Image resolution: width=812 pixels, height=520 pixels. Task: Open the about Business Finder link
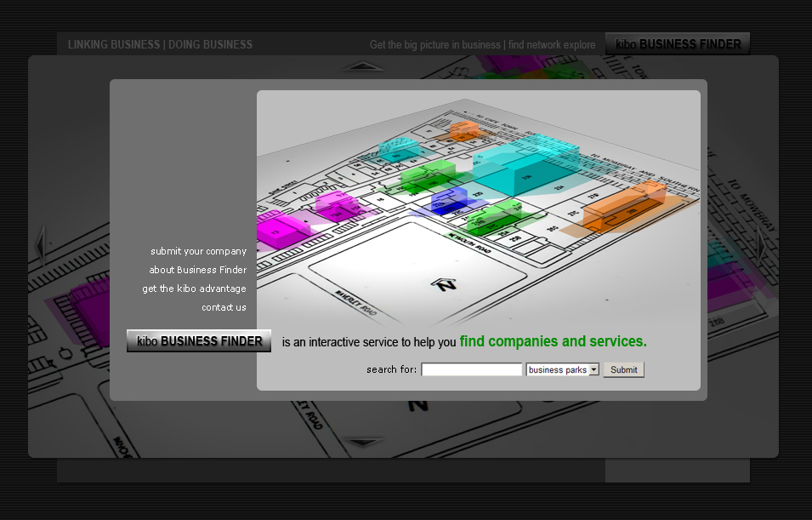(197, 270)
